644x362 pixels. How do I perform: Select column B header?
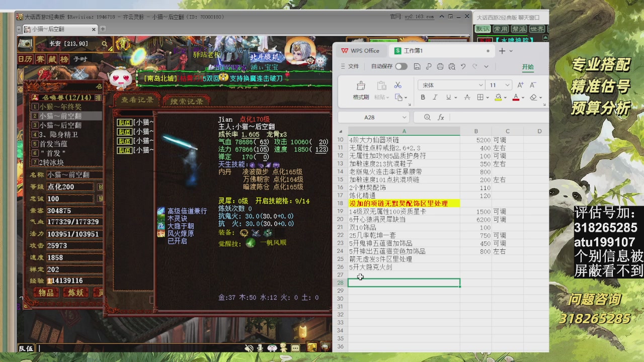click(476, 131)
